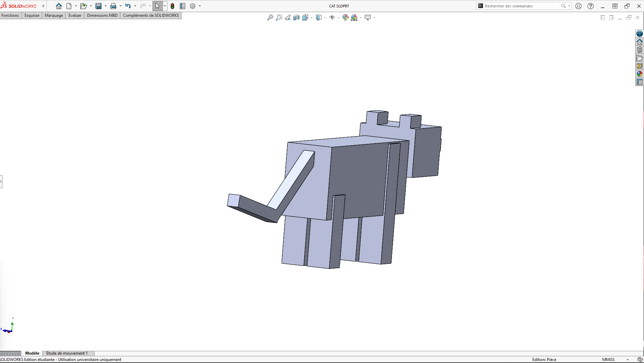The image size is (644, 363).
Task: Switch to Compléments de SOLIDWORKS tab
Action: coord(151,15)
